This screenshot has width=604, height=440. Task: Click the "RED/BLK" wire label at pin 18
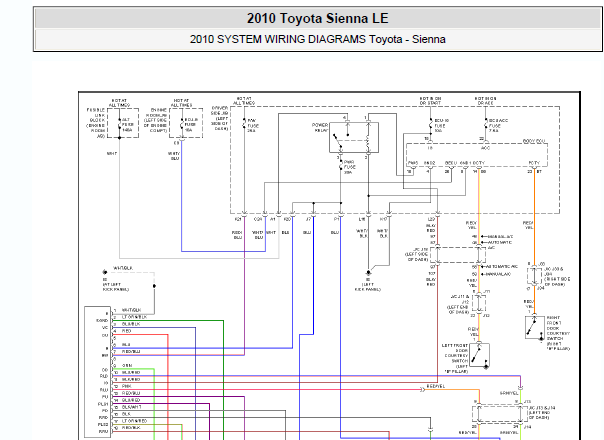pyautogui.click(x=131, y=428)
